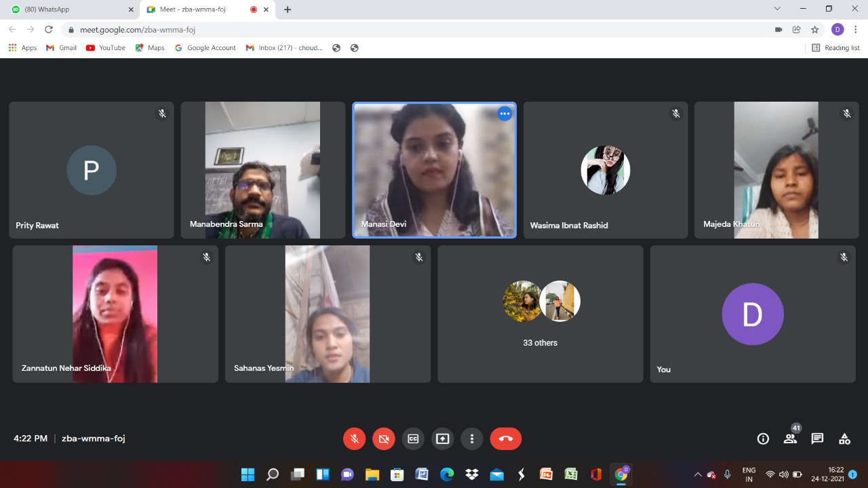
Task: Open the Activities icon
Action: [844, 439]
